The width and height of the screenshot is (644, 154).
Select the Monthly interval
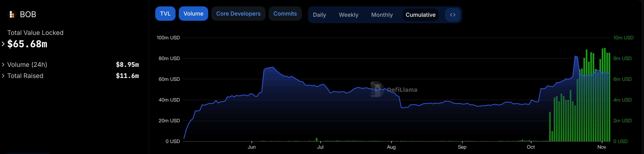point(382,15)
